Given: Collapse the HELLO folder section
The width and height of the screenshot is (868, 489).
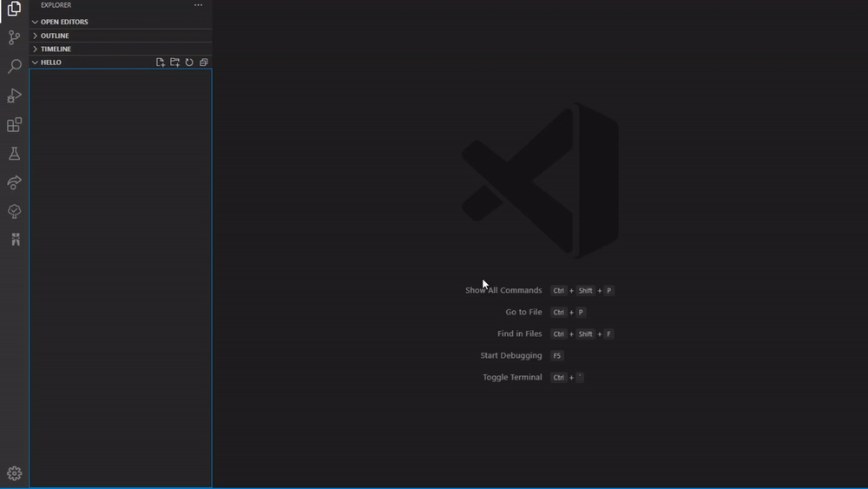Looking at the screenshot, I should click(x=50, y=63).
